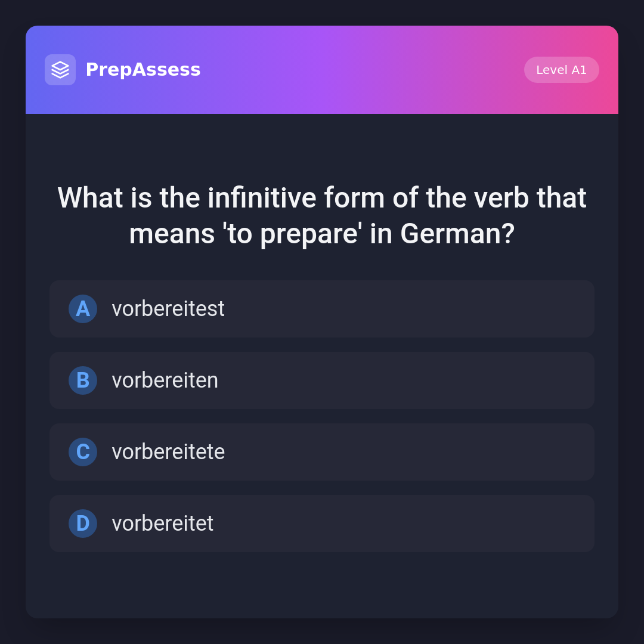Select the letter B circle badge
644x644 pixels.
click(x=83, y=380)
